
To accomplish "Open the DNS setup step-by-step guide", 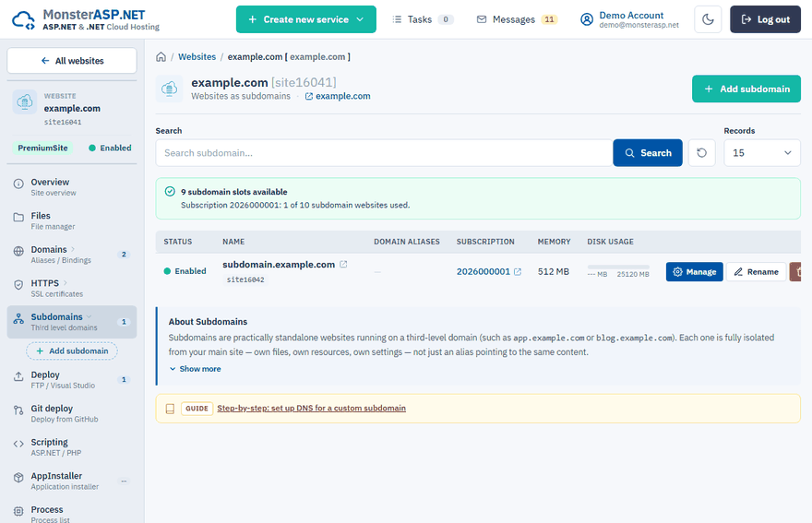I will click(311, 409).
